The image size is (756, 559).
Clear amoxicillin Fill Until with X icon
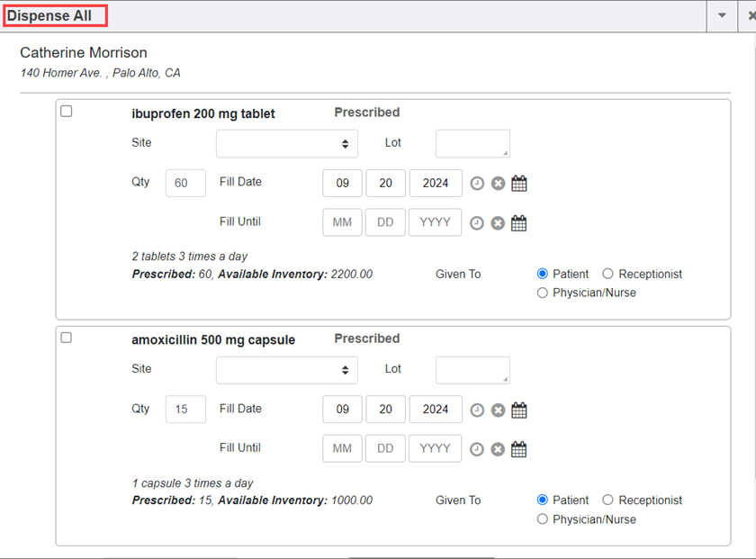coord(498,449)
